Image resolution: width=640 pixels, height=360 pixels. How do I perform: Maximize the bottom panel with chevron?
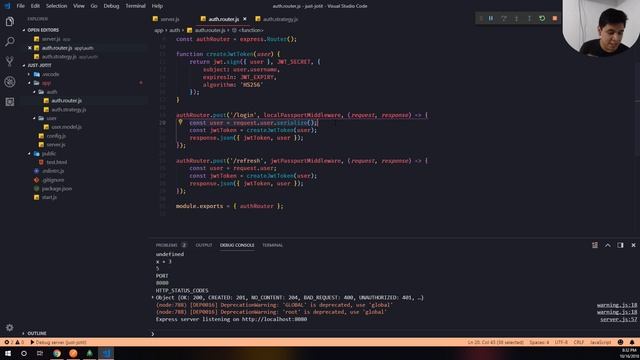608,245
